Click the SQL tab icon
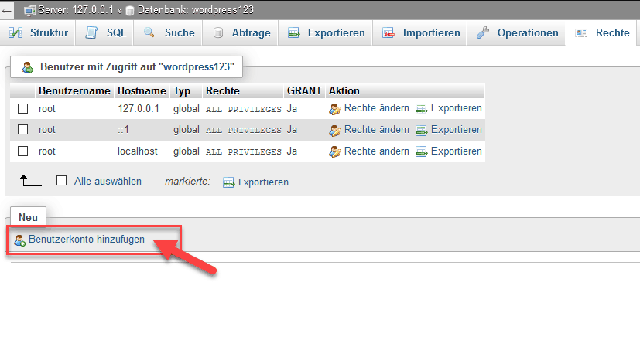 point(92,33)
